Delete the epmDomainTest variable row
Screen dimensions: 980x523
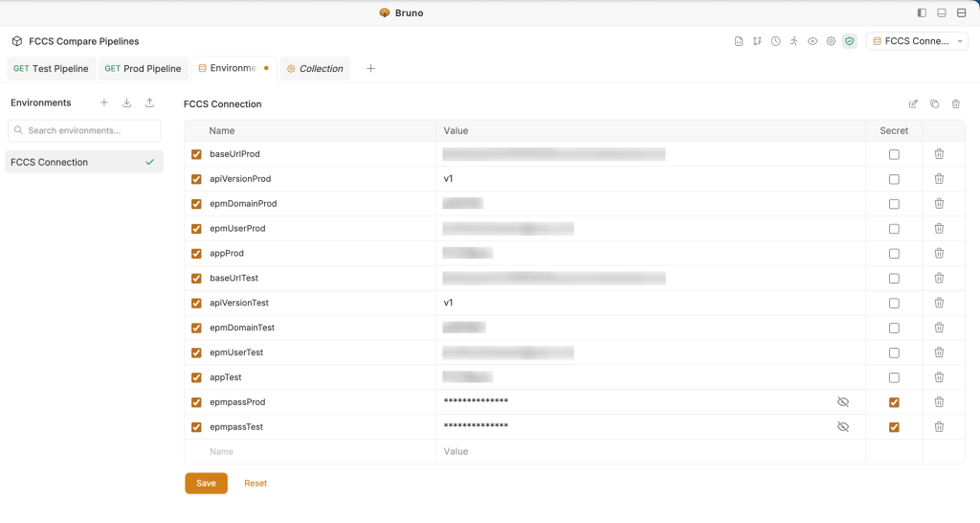(x=939, y=328)
